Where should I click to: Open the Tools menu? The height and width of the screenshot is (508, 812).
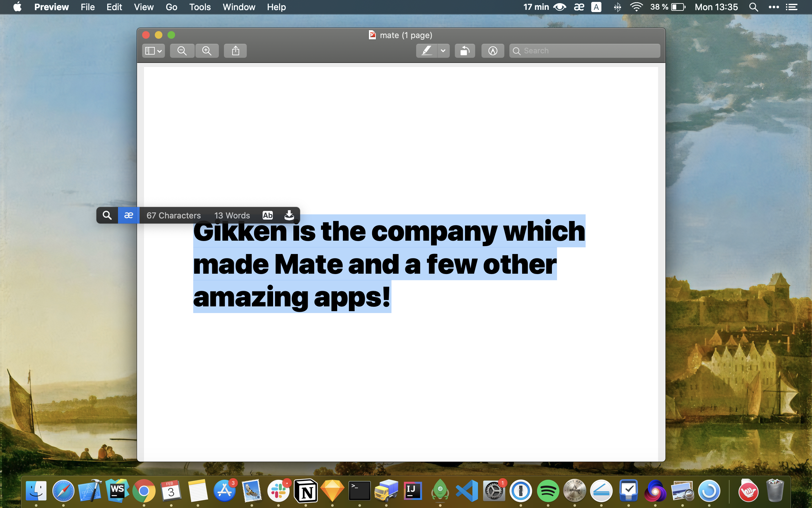coord(200,7)
